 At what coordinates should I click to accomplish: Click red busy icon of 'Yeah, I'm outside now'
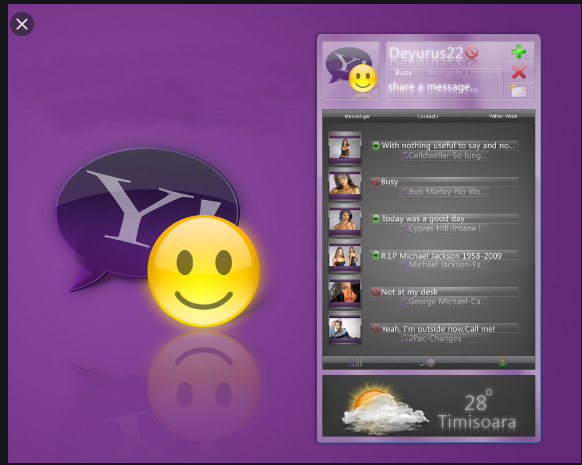coord(376,328)
